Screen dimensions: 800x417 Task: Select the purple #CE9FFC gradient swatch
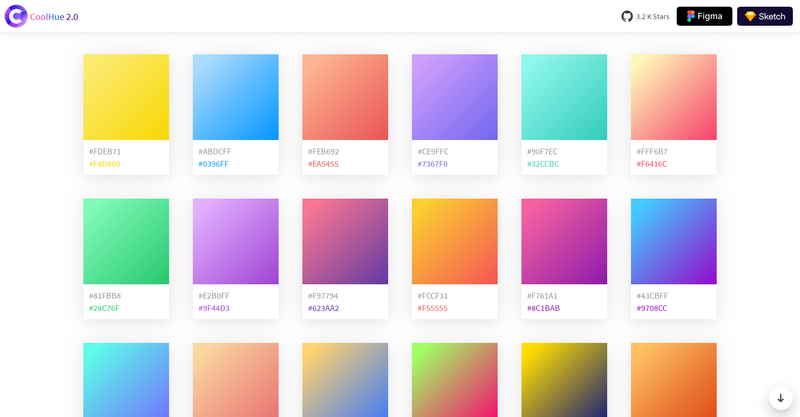[455, 97]
